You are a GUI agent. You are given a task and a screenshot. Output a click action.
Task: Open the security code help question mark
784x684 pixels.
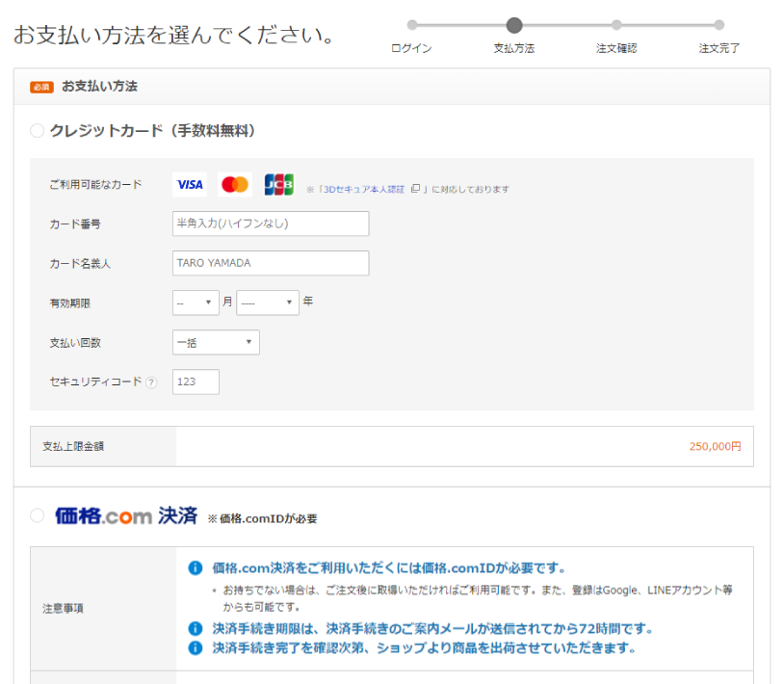point(151,382)
